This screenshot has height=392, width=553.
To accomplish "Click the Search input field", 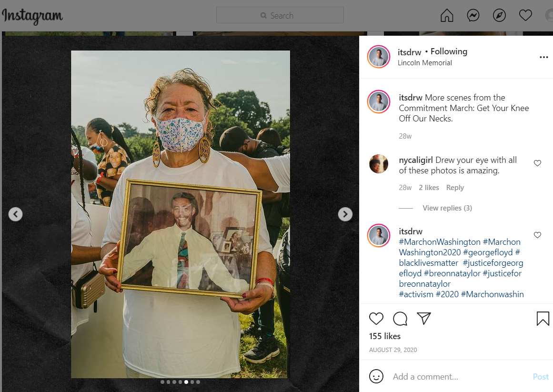I will tap(280, 15).
